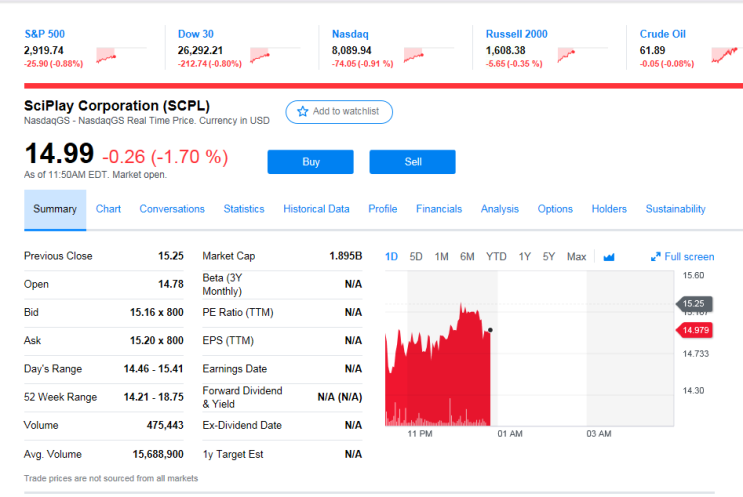Click the -0.26 (-1.70 %) price change
Viewport: 743px width, 497px height.
click(165, 157)
